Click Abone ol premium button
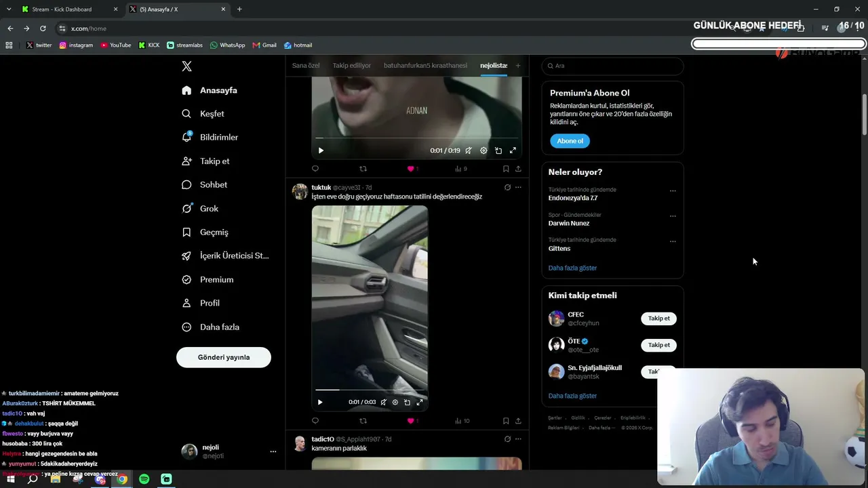868x488 pixels. pyautogui.click(x=570, y=141)
